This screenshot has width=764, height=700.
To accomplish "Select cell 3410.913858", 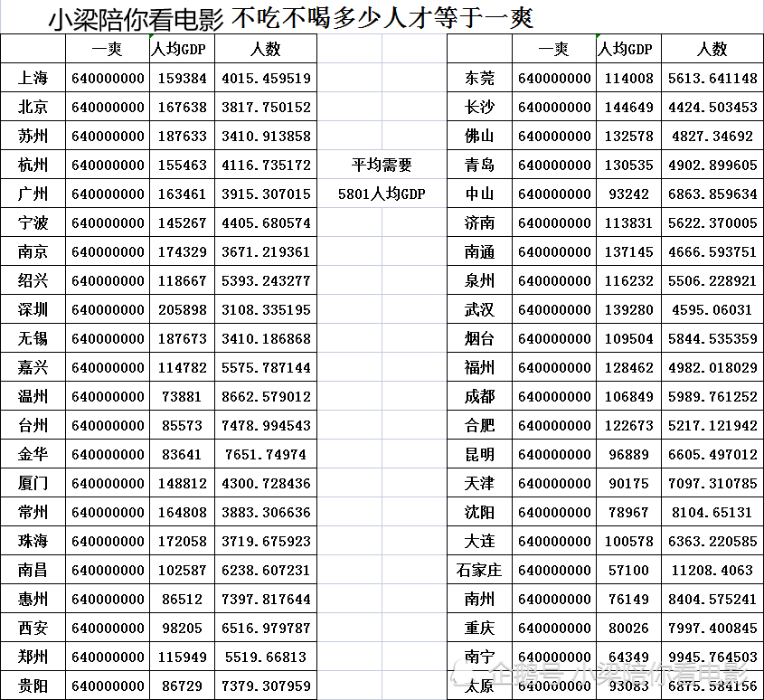I will coord(266,136).
